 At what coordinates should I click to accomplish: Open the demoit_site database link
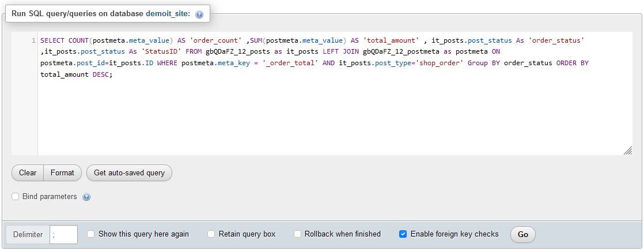pyautogui.click(x=168, y=14)
